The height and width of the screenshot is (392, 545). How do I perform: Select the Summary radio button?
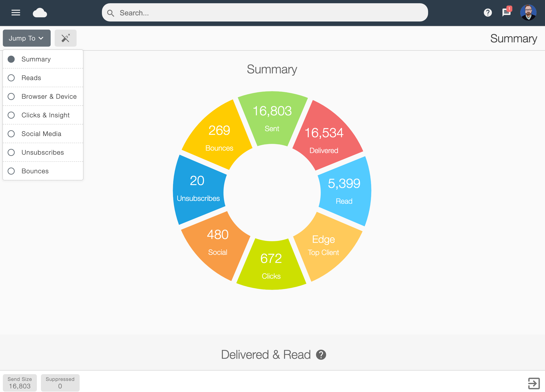click(x=11, y=59)
